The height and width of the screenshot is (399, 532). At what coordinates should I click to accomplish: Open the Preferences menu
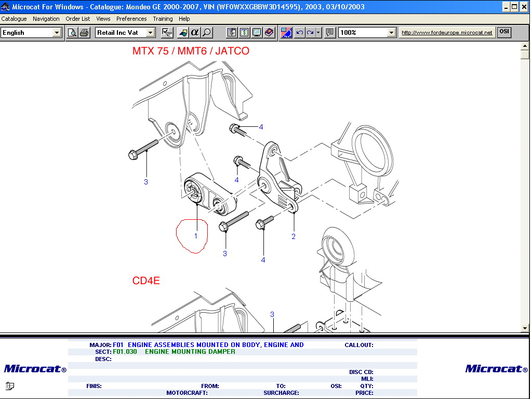tap(131, 19)
